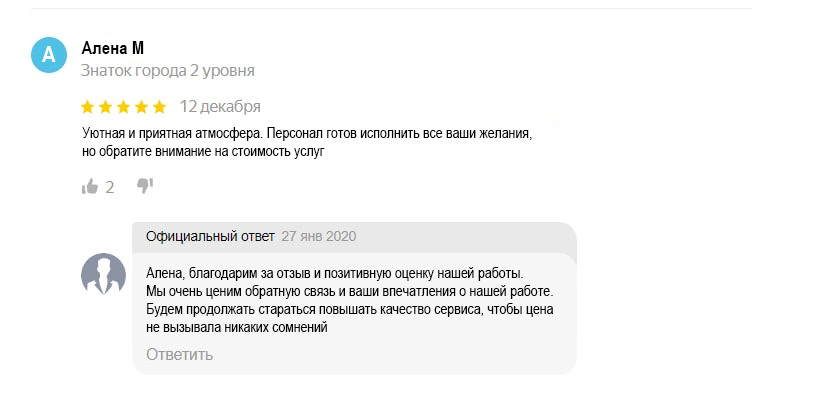This screenshot has height=398, width=834.
Task: Click the like count "2"
Action: tap(110, 187)
